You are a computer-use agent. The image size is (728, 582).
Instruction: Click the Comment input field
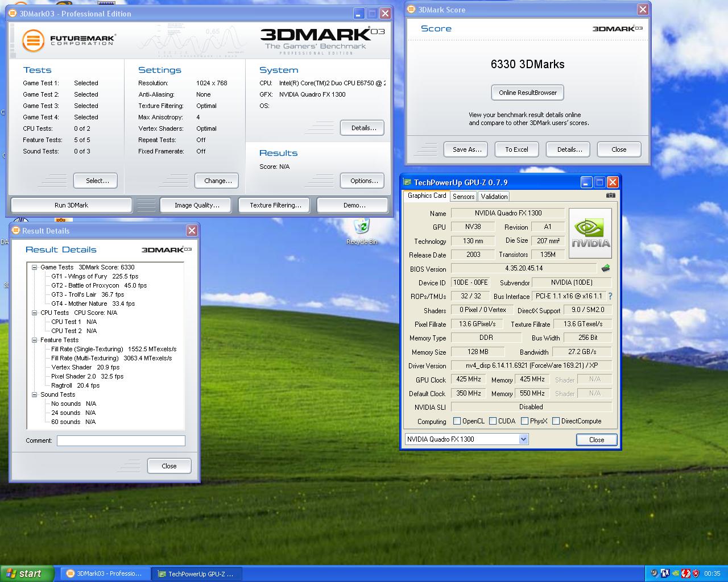[121, 441]
